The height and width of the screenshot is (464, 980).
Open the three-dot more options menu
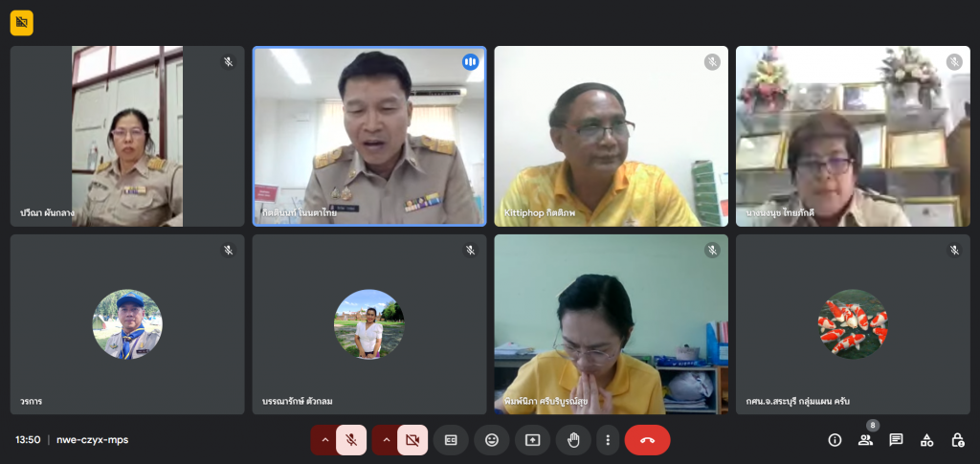608,440
